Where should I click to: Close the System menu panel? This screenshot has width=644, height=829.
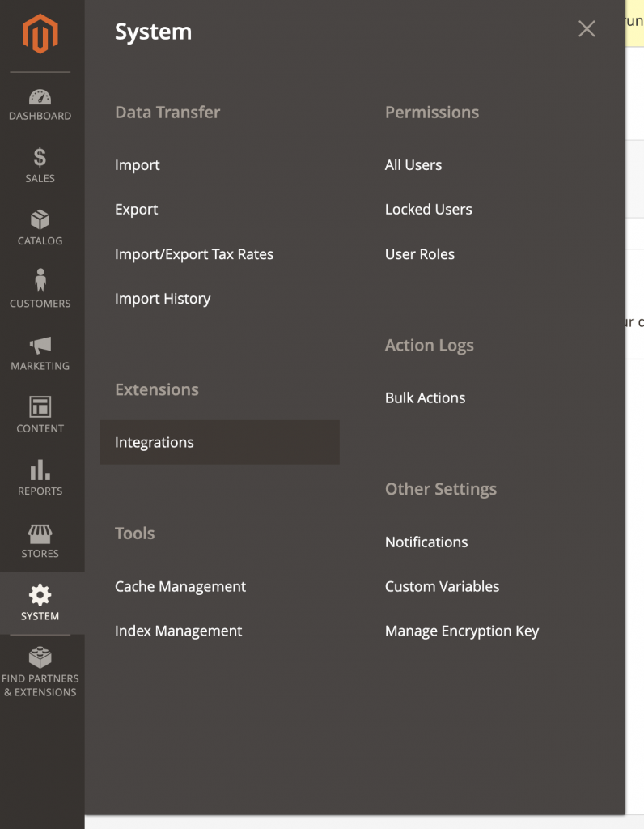(x=587, y=28)
